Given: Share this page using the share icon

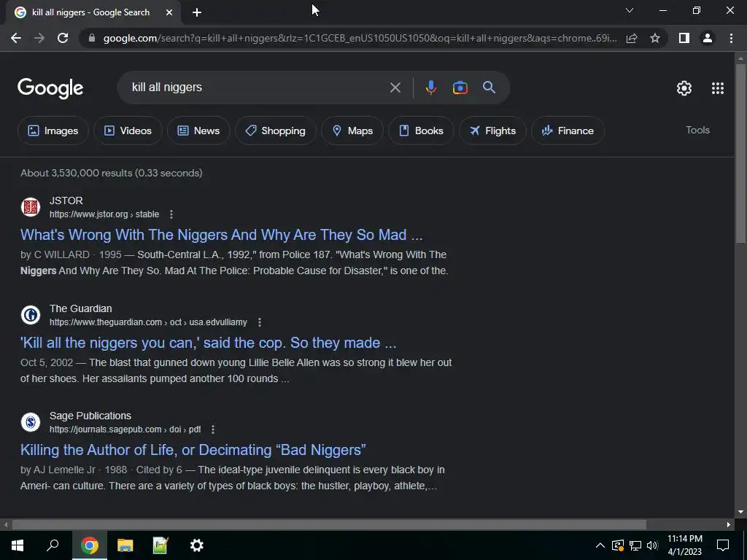Looking at the screenshot, I should pyautogui.click(x=632, y=38).
